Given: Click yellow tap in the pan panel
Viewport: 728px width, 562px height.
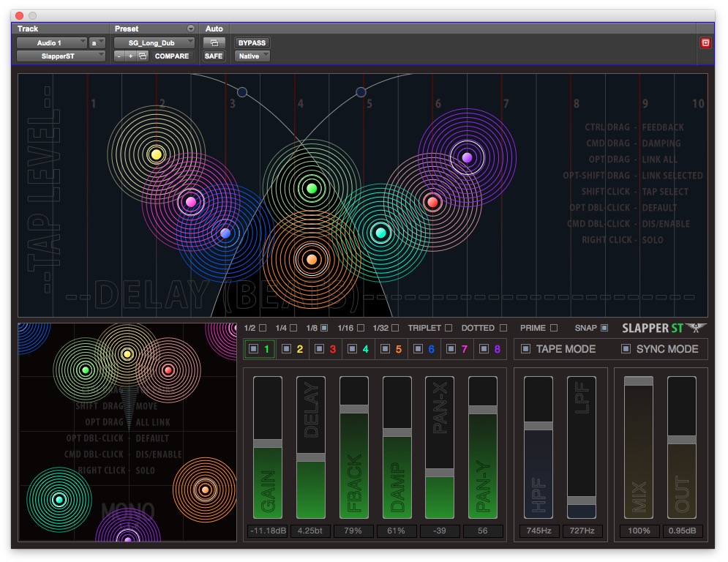Looking at the screenshot, I should coord(127,354).
